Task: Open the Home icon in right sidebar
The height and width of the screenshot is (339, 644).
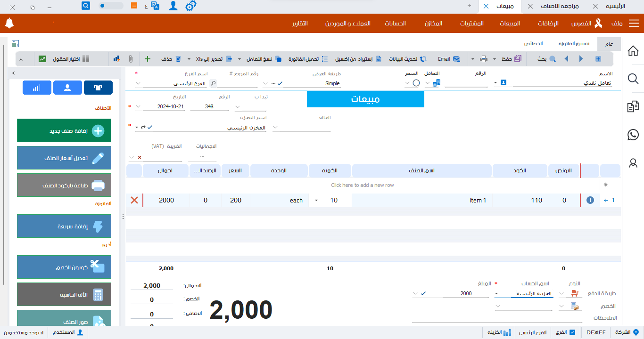Action: 633,51
